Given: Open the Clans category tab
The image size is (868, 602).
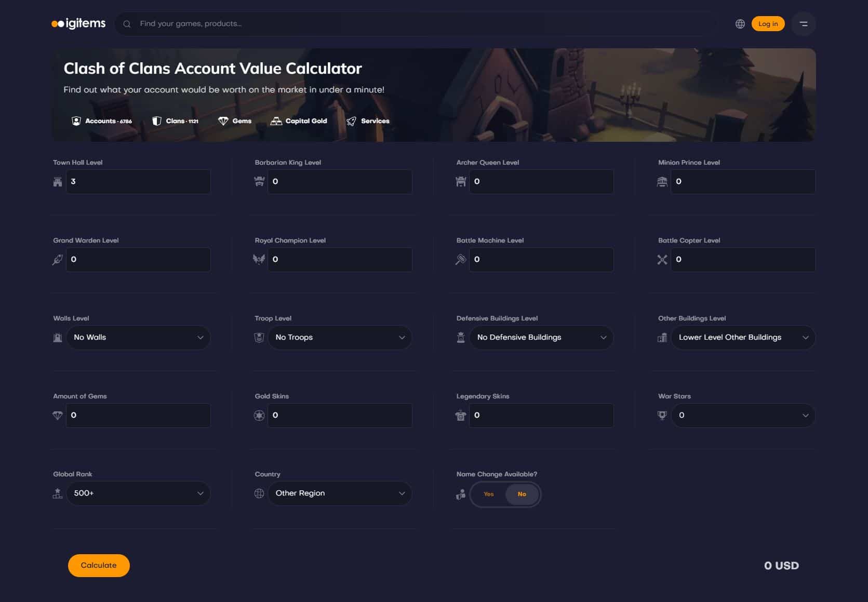Looking at the screenshot, I should click(x=175, y=121).
